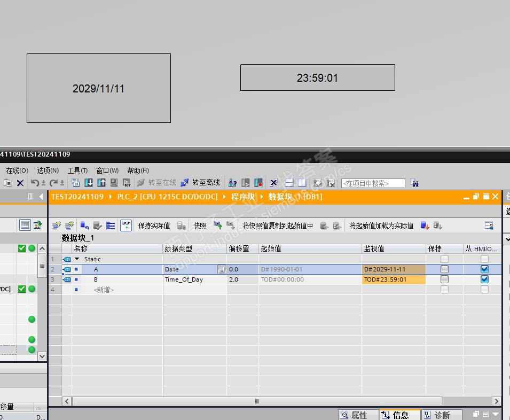Expand breadcrumb arrow after 程序块

coord(261,197)
